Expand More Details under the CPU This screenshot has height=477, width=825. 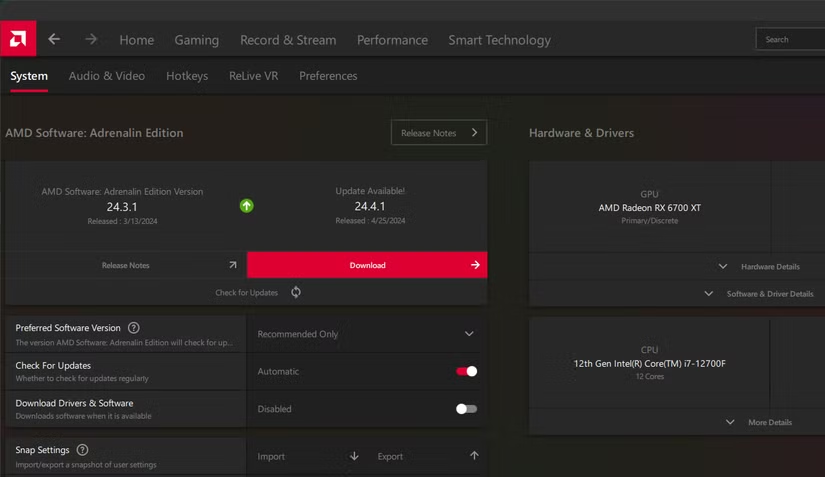(760, 422)
